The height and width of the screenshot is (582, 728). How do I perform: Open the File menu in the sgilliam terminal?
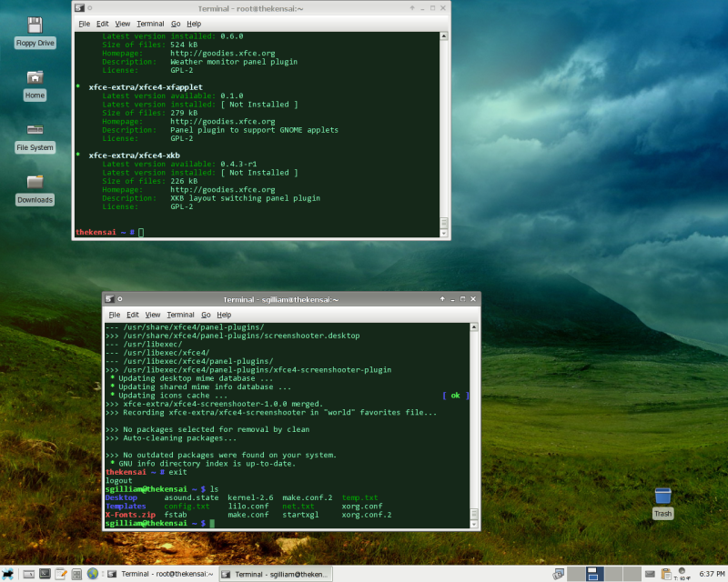(114, 315)
